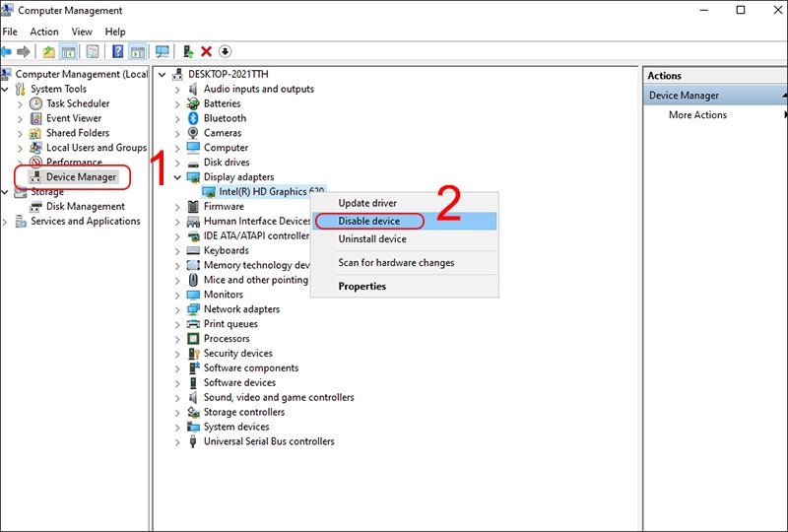This screenshot has width=788, height=532.
Task: Select the Disk drives category
Action: pyautogui.click(x=227, y=163)
